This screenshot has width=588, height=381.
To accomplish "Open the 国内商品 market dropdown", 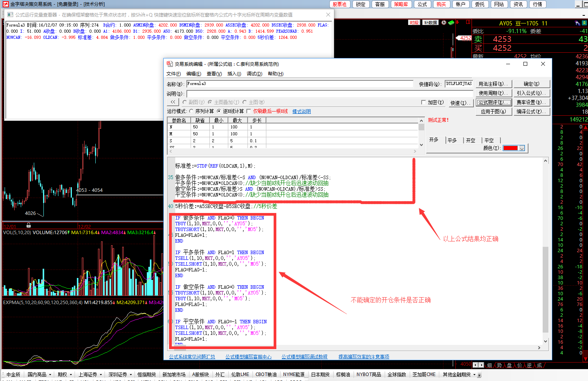I will [50, 374].
